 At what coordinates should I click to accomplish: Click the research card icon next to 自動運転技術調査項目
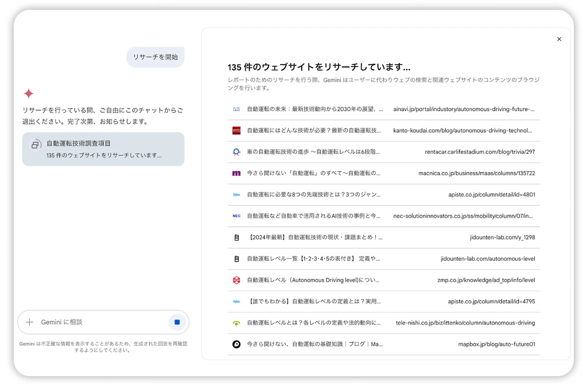point(35,145)
